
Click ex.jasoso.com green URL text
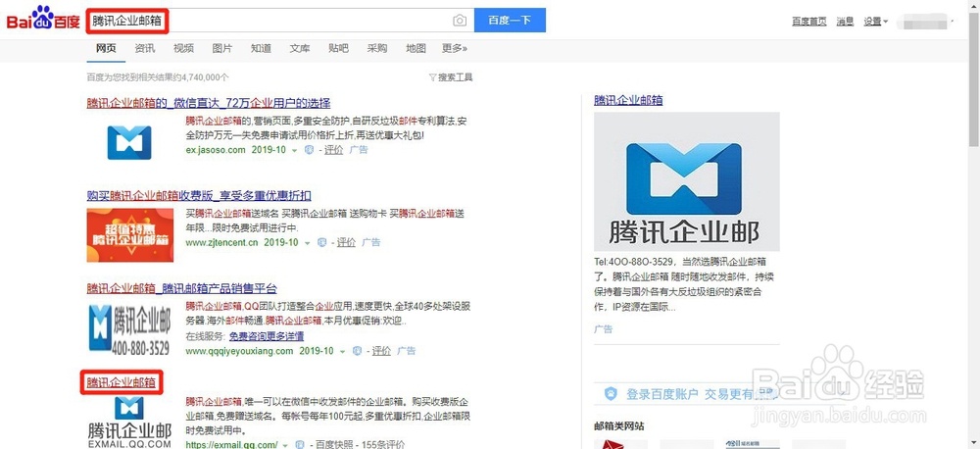click(x=216, y=150)
